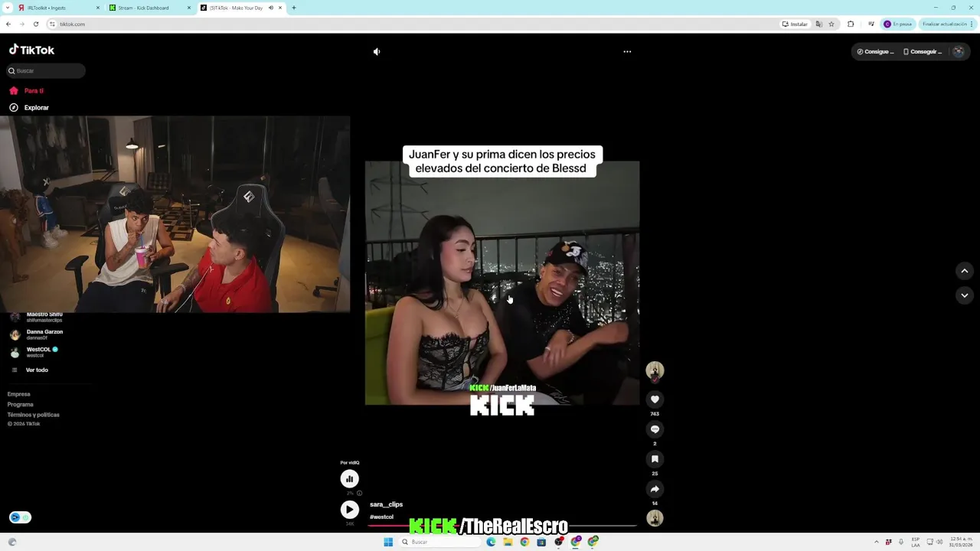This screenshot has width=980, height=551.
Task: Click the taskbar Buscar search box
Action: 440,542
